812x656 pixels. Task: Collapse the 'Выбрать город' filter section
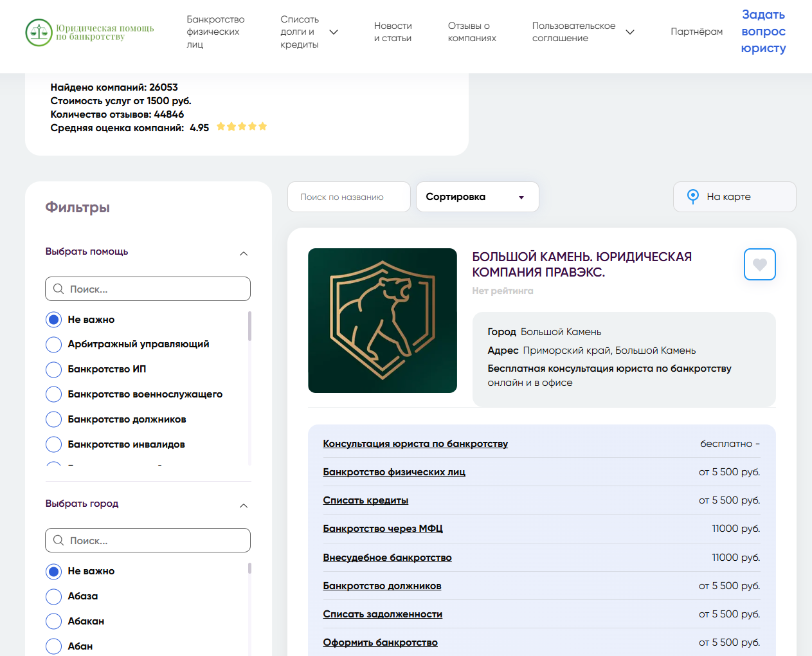click(244, 506)
